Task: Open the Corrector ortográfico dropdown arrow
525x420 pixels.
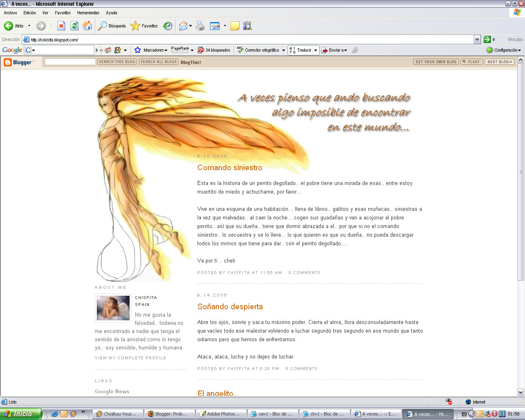Action: 283,50
